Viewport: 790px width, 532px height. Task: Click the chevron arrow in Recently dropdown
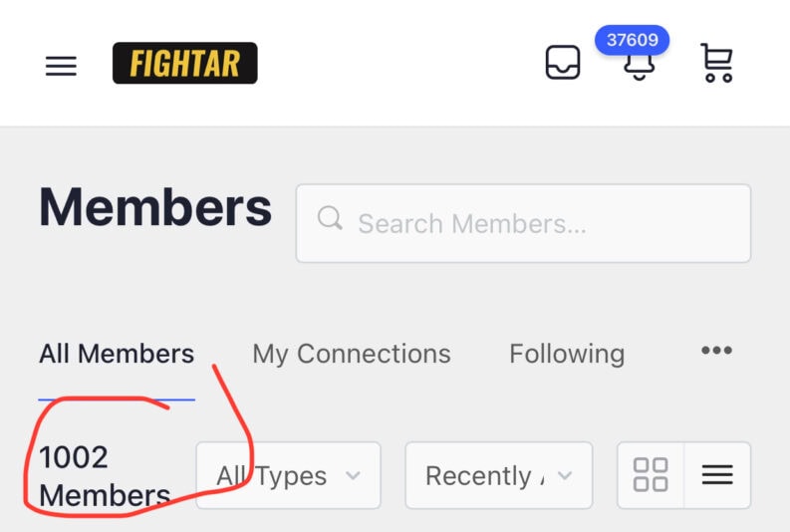pyautogui.click(x=565, y=476)
